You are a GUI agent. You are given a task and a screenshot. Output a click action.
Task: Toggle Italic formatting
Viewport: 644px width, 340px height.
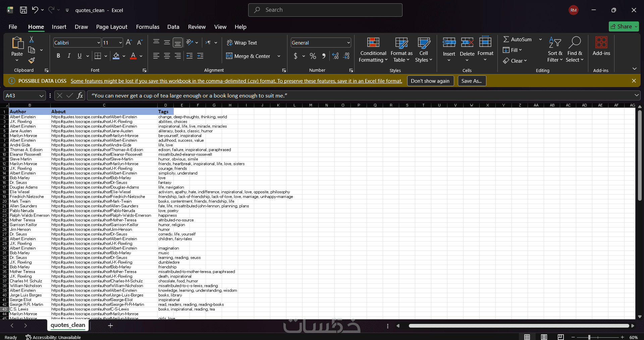point(69,56)
